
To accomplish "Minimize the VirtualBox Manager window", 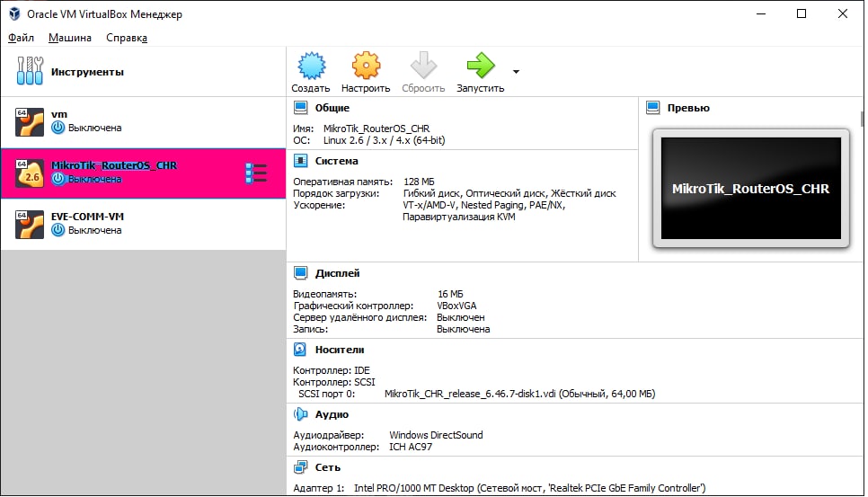I will pos(761,13).
